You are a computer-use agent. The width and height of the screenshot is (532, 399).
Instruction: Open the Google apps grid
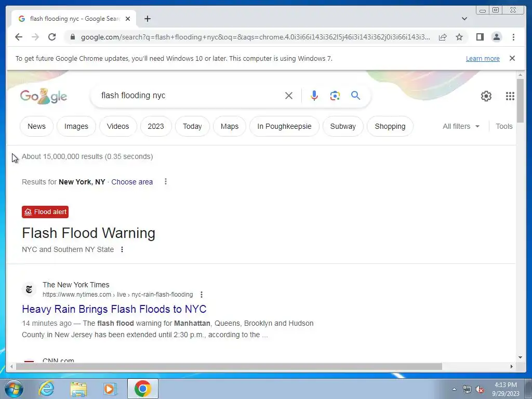510,96
